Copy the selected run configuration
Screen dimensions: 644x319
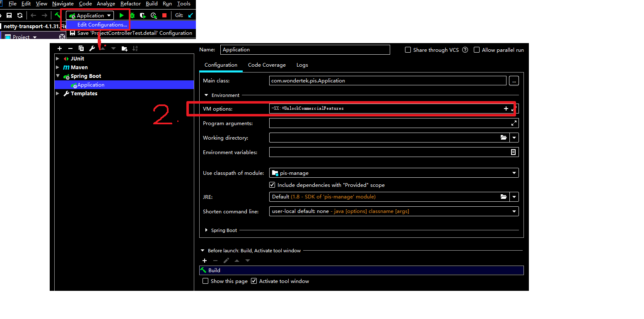[x=81, y=48]
